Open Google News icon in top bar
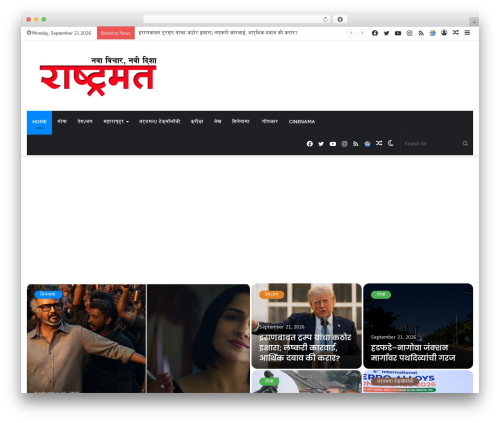Viewport: 500px width, 423px height. [433, 33]
